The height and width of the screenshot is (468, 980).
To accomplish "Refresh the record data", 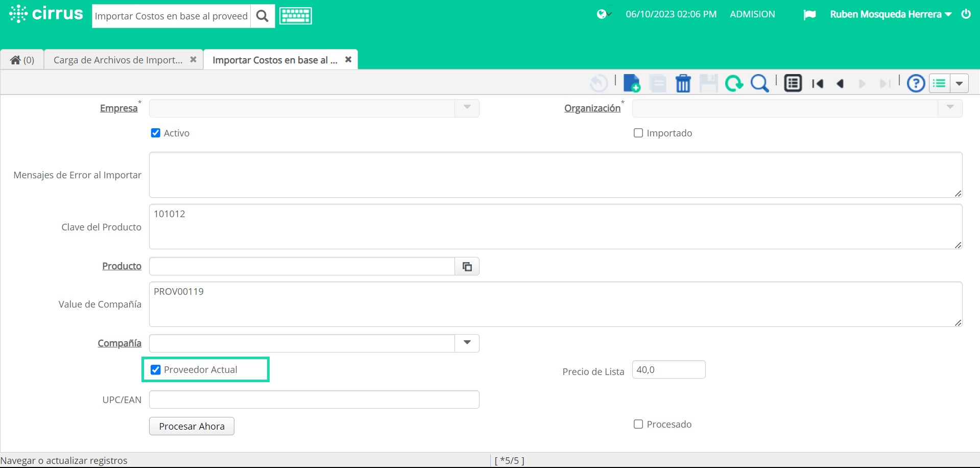I will [x=734, y=83].
